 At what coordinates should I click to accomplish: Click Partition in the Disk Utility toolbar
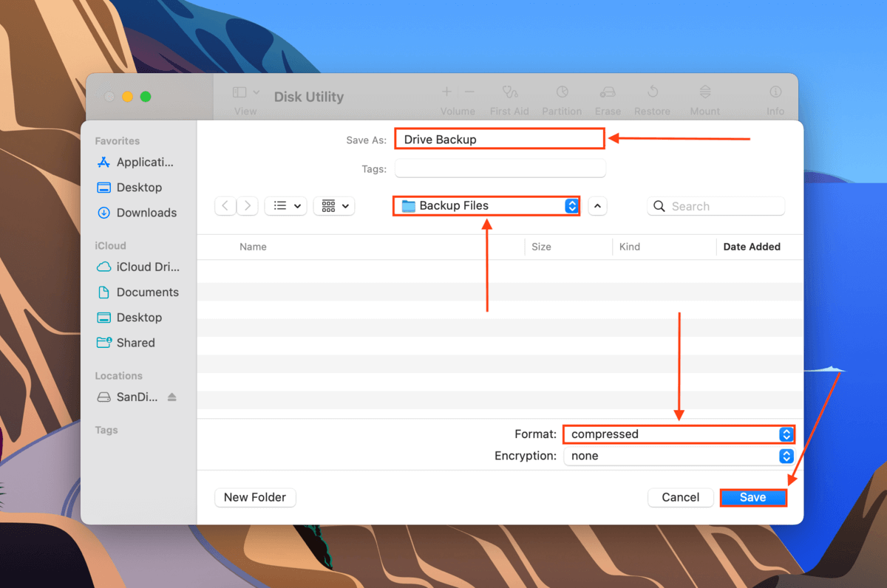pos(562,100)
